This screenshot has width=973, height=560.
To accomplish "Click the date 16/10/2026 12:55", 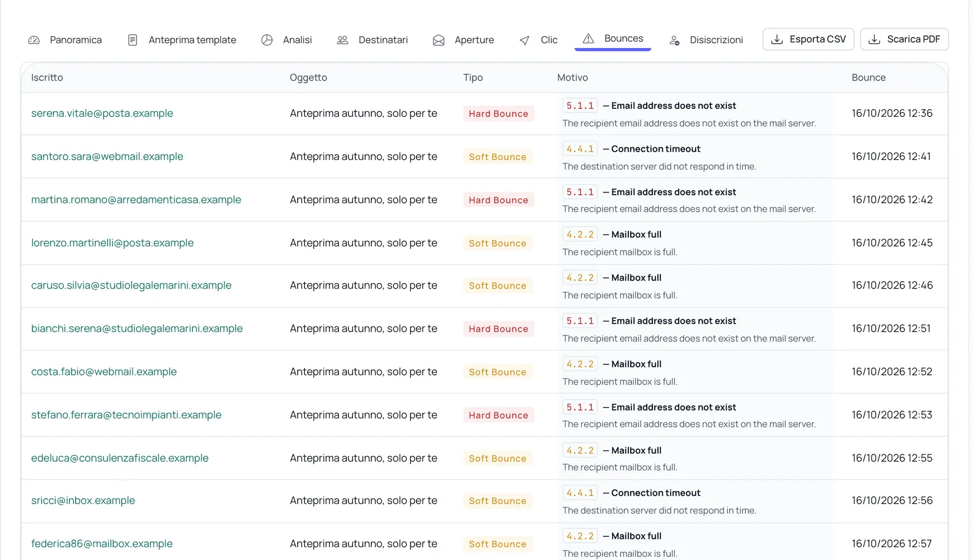I will [x=892, y=458].
